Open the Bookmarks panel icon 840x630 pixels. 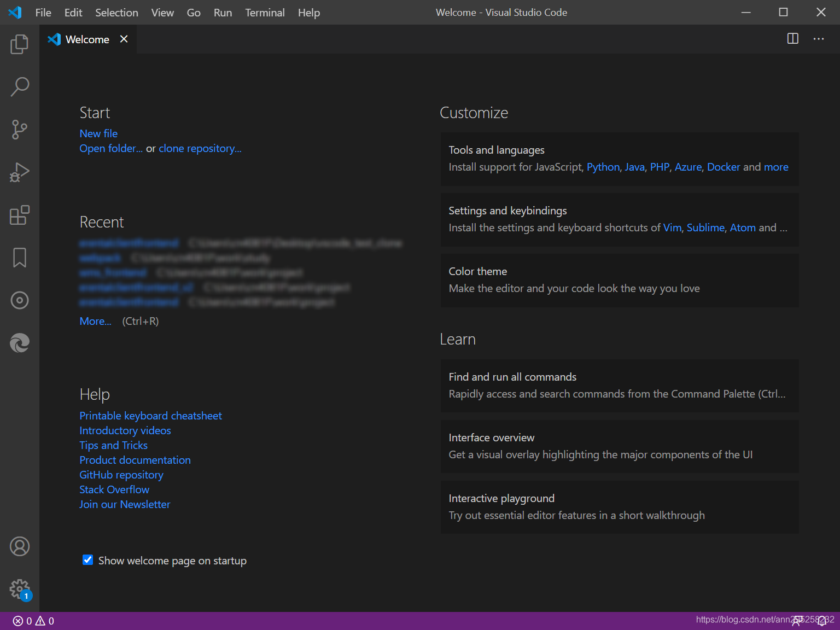pyautogui.click(x=20, y=258)
